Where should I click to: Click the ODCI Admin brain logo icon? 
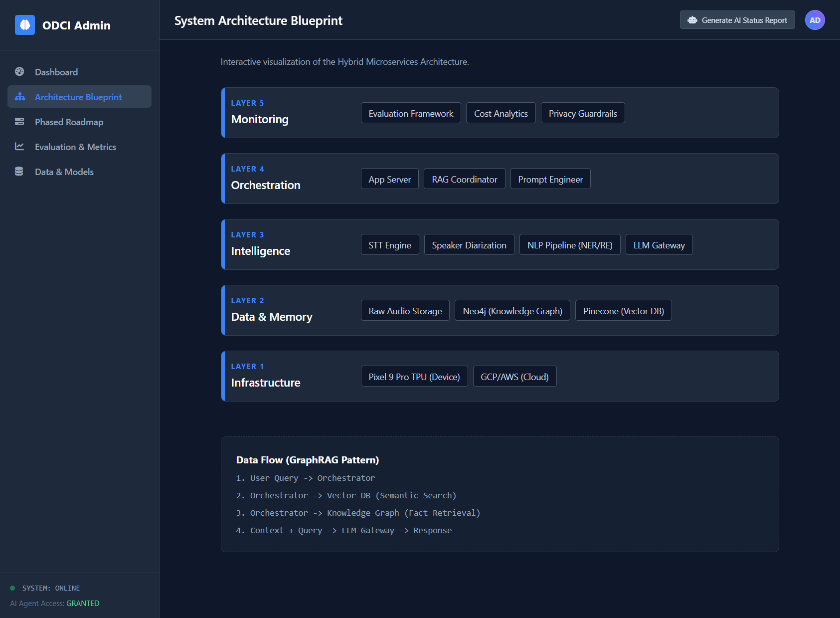[x=25, y=25]
